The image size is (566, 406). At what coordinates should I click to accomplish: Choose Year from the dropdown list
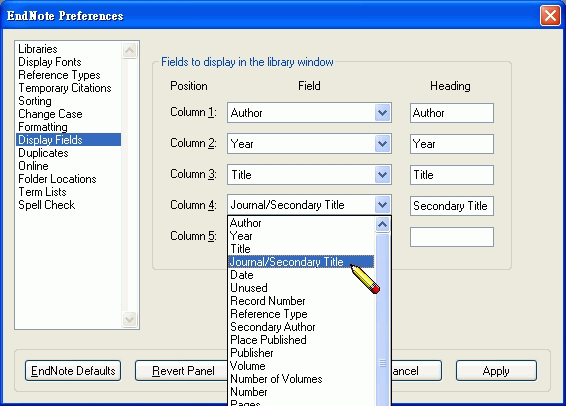click(302, 236)
